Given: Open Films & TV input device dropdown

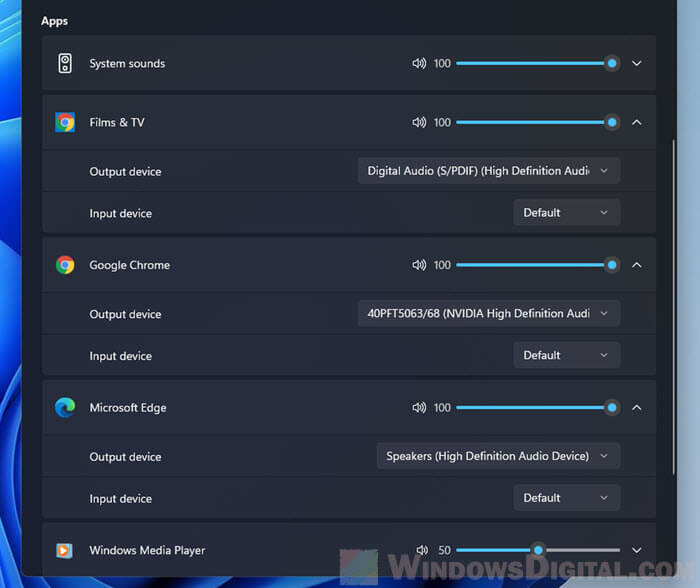Looking at the screenshot, I should (567, 213).
